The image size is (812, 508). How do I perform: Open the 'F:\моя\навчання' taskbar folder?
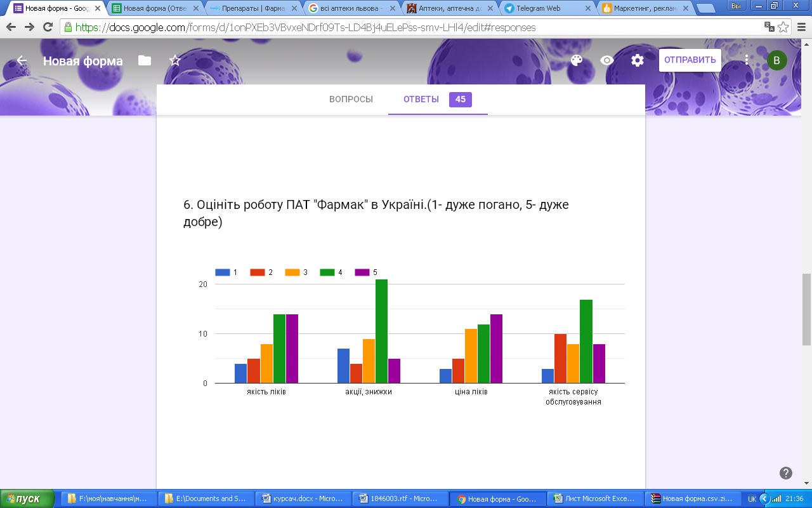108,498
